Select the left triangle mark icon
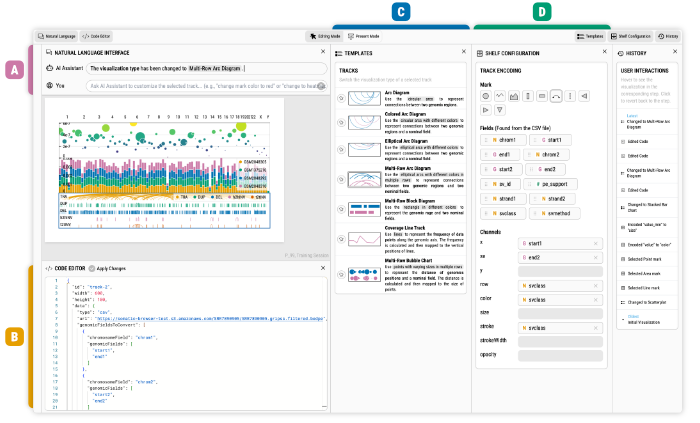Image resolution: width=700 pixels, height=423 pixels. (x=584, y=96)
